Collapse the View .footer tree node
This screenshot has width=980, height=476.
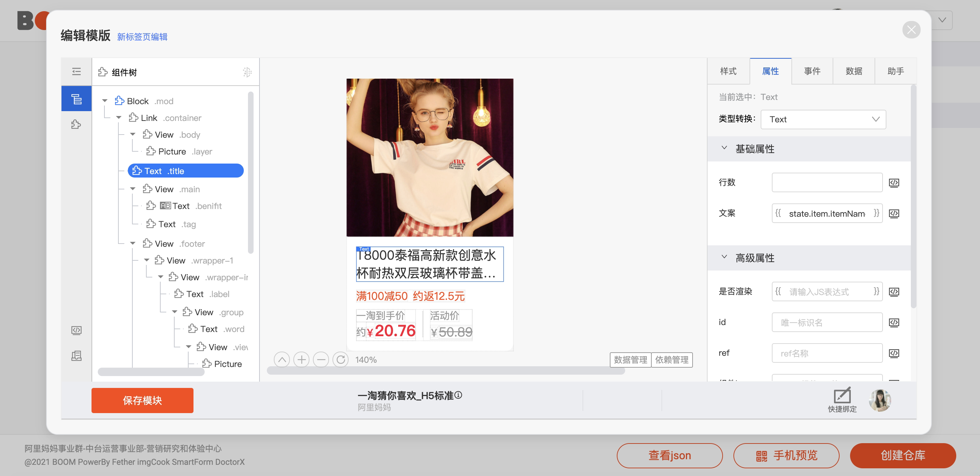point(133,243)
